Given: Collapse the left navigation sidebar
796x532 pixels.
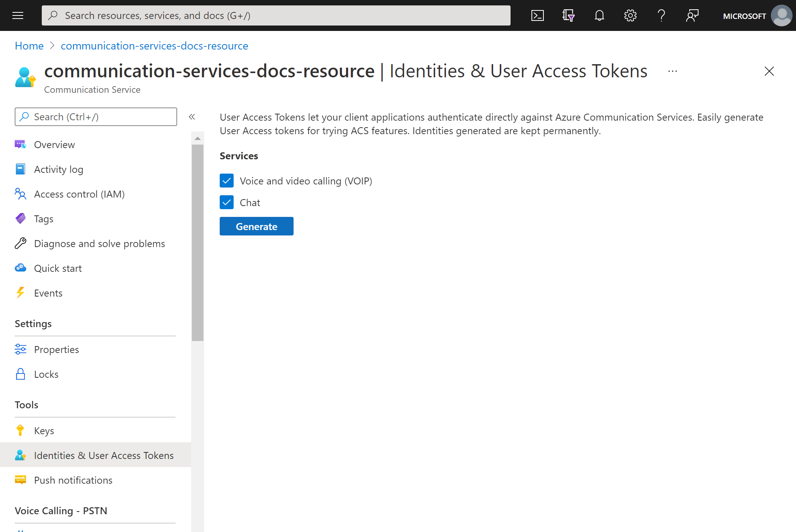Looking at the screenshot, I should point(192,116).
